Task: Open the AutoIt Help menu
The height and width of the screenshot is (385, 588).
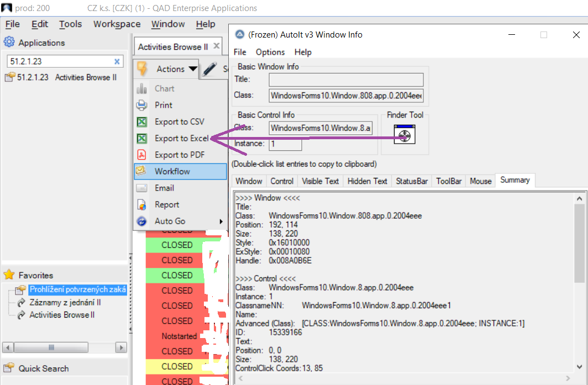Action: 303,52
